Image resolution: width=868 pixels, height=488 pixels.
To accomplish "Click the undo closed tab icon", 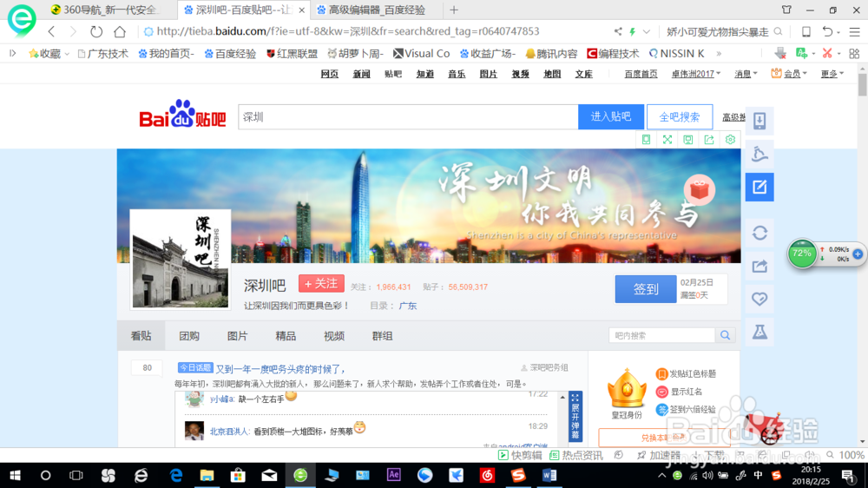I will (827, 31).
